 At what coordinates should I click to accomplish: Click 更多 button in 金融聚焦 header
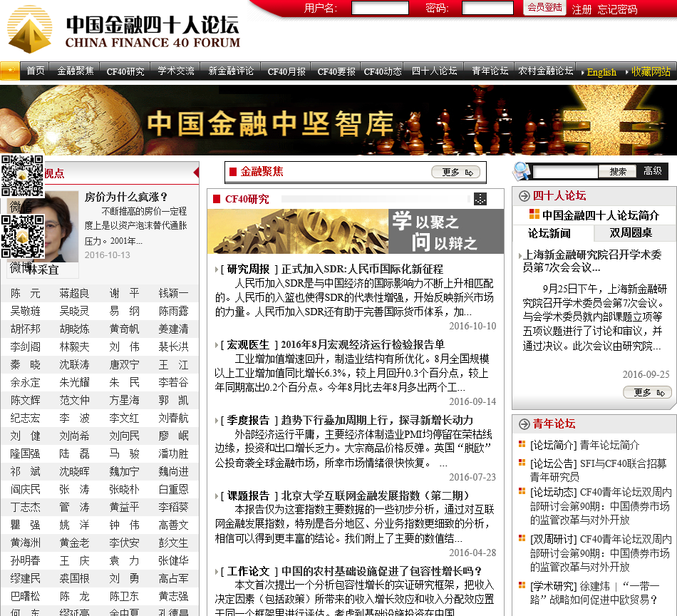tap(455, 172)
